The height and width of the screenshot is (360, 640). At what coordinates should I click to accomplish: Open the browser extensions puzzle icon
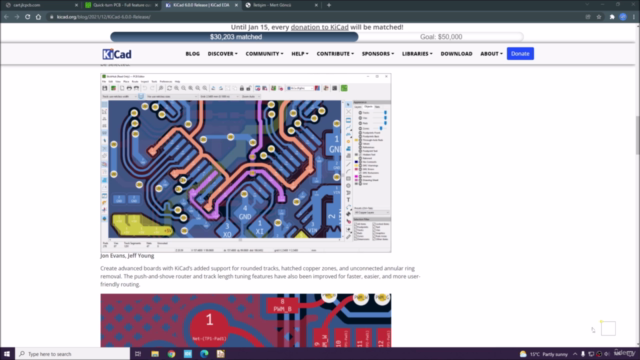click(612, 17)
